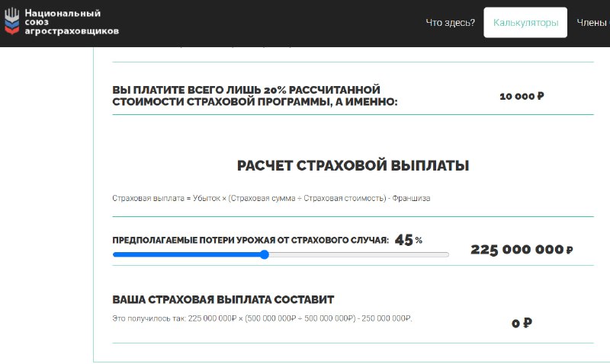Click the heading 'ВАША СТРАХОВАЯ ВЫПЛАТА СОСТАВИТ'
610x364 pixels.
pos(223,299)
